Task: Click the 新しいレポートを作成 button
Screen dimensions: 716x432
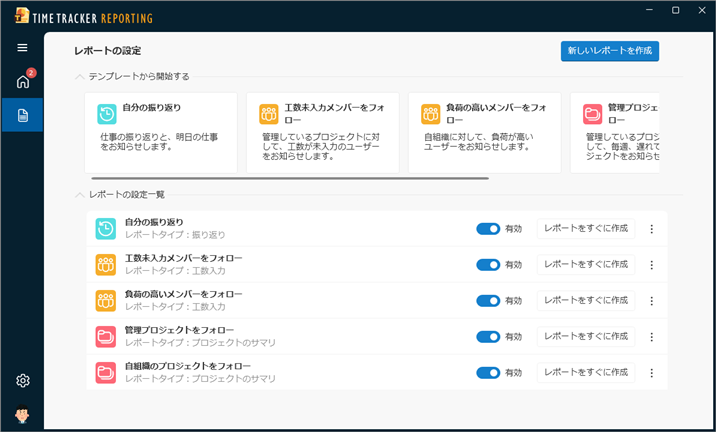Action: [609, 50]
